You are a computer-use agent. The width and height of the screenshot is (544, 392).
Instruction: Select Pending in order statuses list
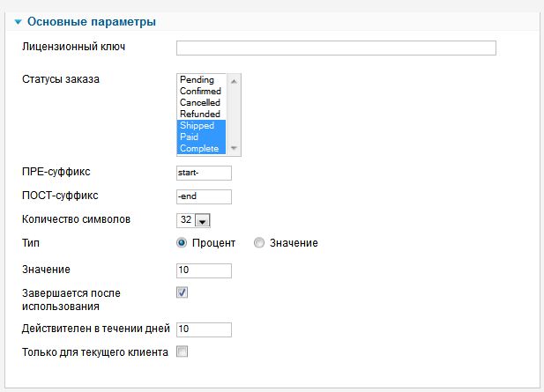coord(196,80)
